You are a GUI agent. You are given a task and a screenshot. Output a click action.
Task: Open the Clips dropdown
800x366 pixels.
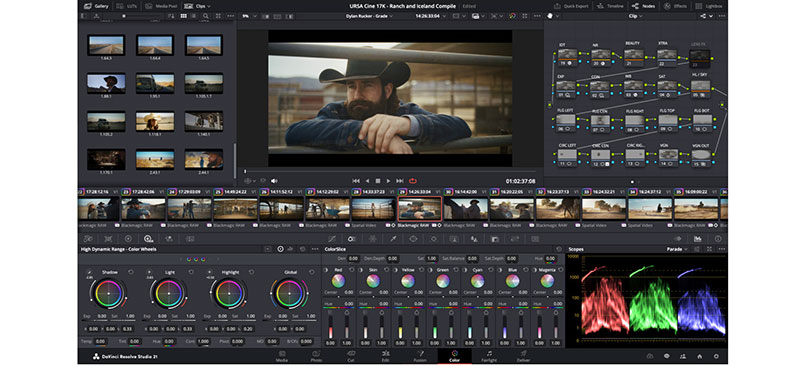pyautogui.click(x=197, y=6)
